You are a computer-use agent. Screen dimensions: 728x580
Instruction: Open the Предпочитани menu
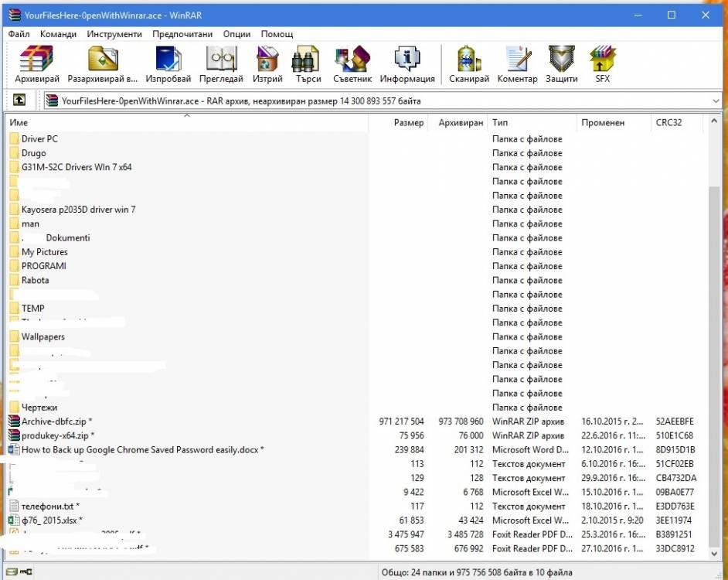tap(182, 34)
